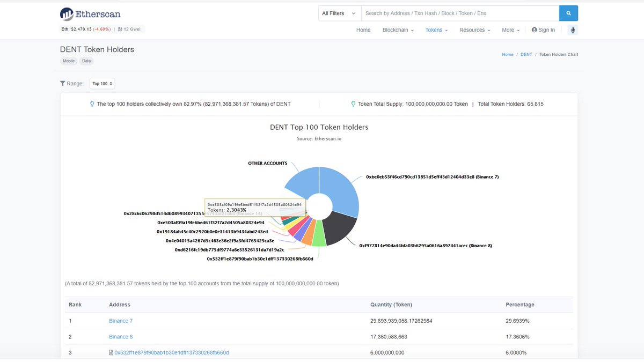Viewport: 644px width, 362px height.
Task: Click the lightbulb icon beside top 100 holders
Action: tap(92, 104)
